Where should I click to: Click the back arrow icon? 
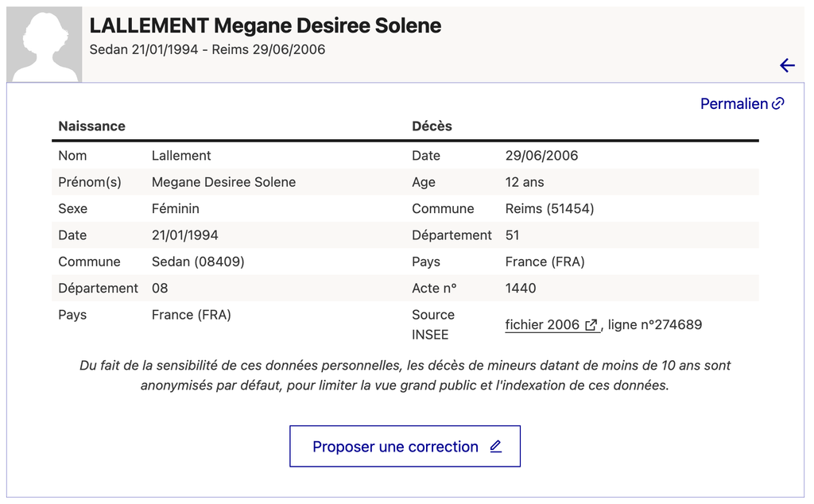(787, 65)
